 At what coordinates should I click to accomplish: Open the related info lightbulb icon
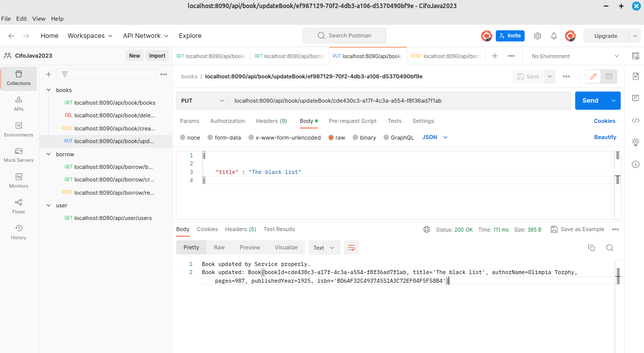coord(636,142)
